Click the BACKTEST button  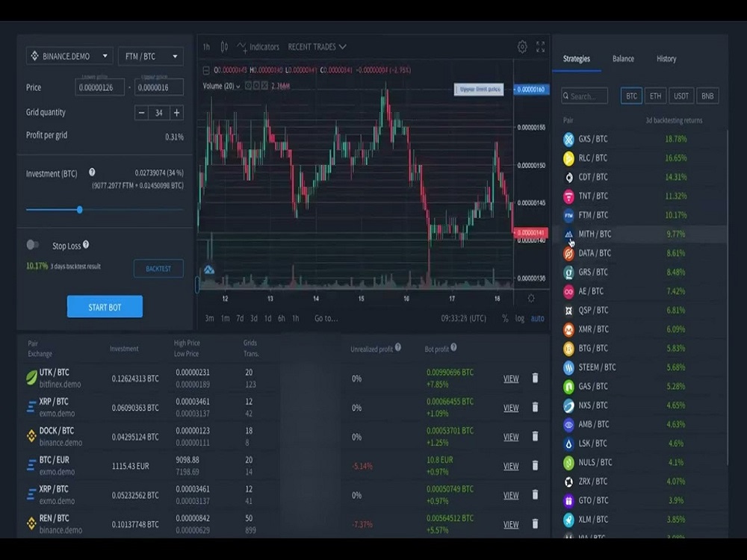tap(158, 269)
